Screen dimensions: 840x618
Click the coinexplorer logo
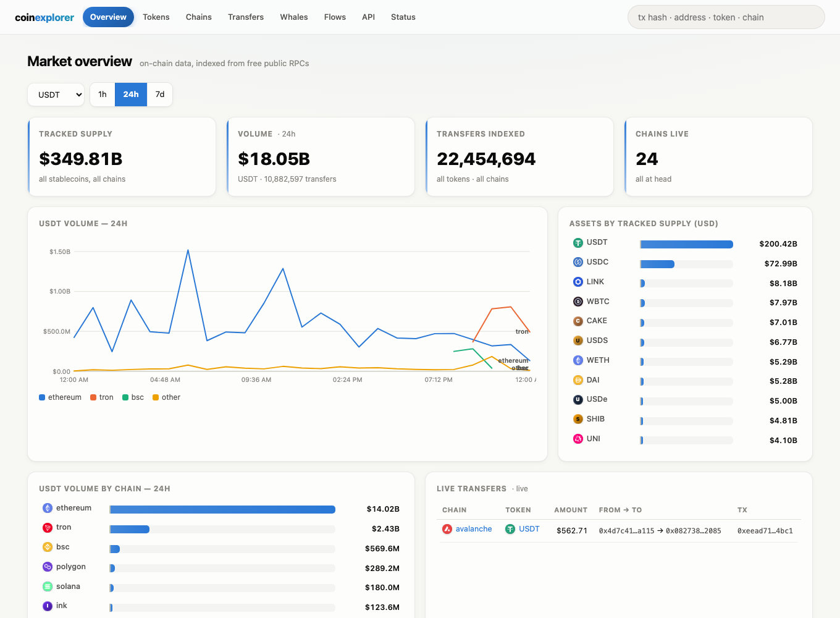coord(44,17)
